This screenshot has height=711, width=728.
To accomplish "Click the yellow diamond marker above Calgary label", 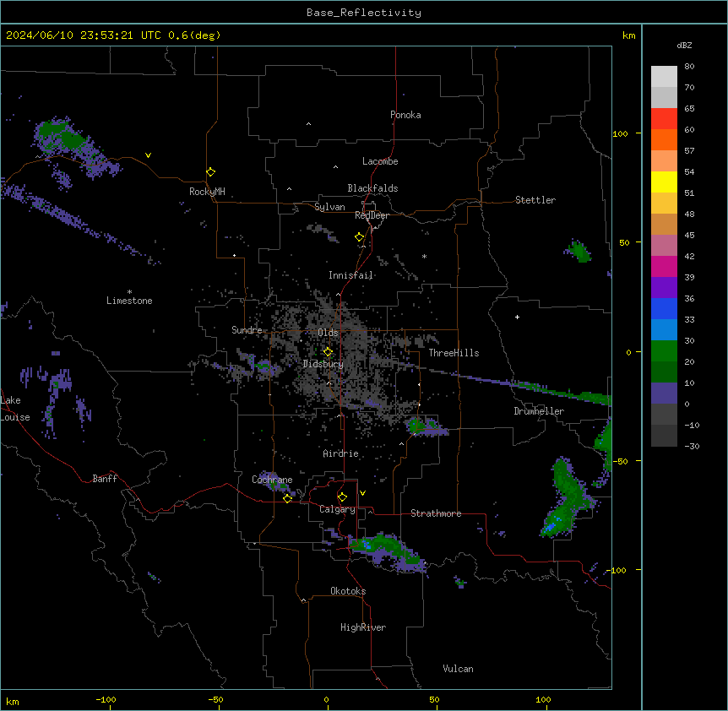I will click(342, 497).
